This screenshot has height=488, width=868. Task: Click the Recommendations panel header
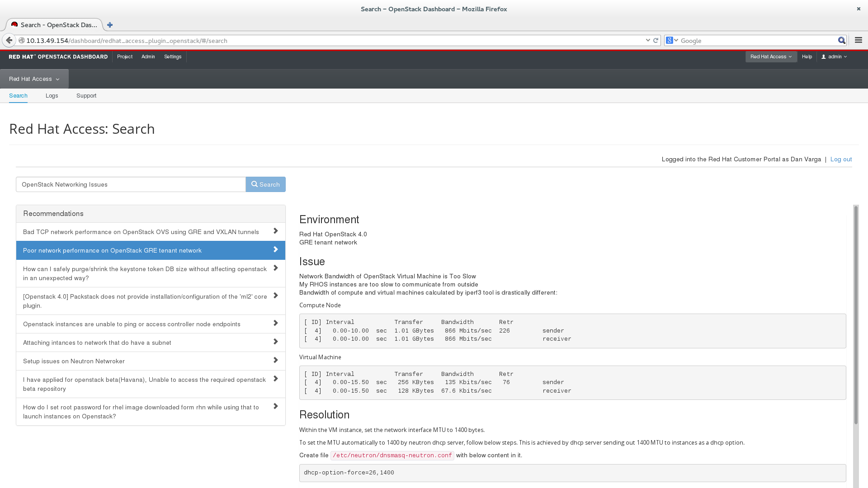151,214
